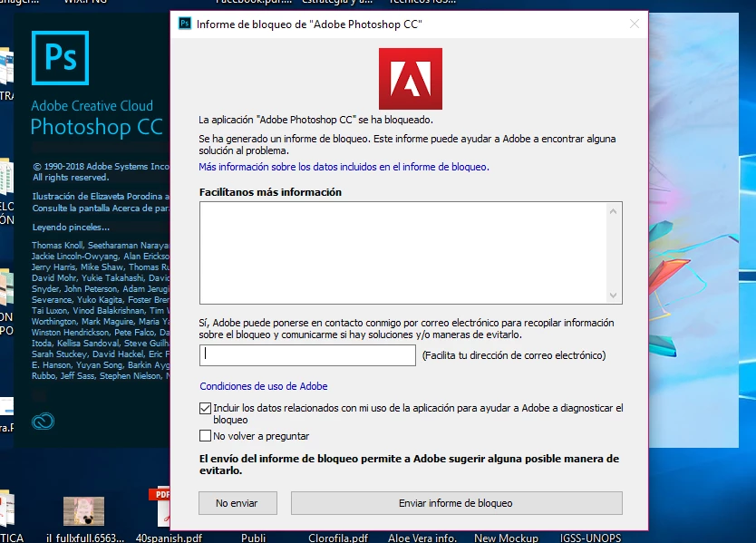Click 'Adobe Creative Cloud' text on splash
The image size is (756, 543).
(x=92, y=106)
